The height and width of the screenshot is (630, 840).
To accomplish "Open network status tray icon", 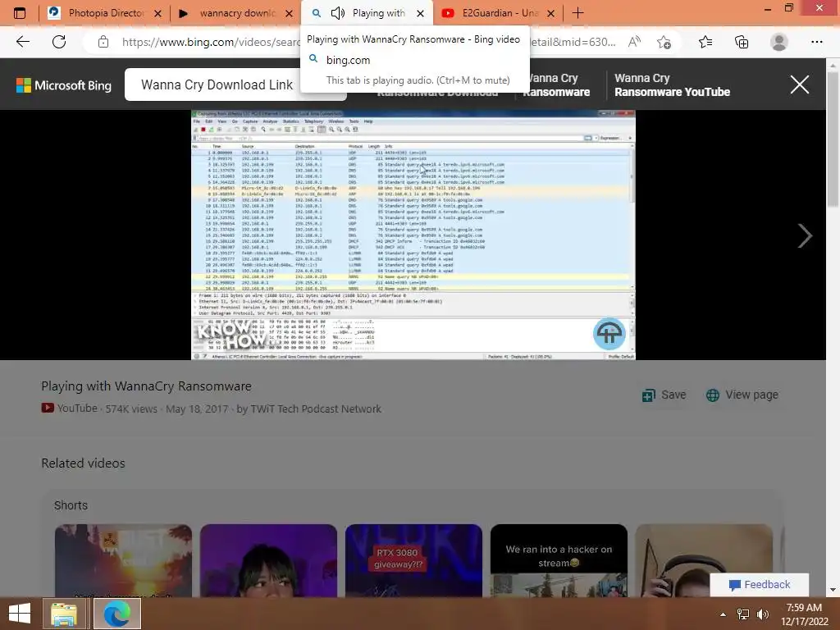I will point(742,614).
